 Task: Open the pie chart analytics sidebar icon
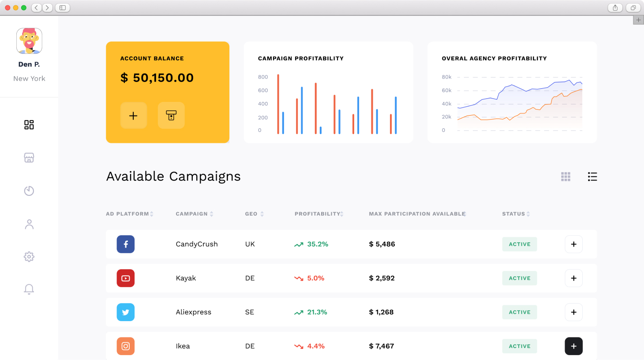[x=29, y=191]
